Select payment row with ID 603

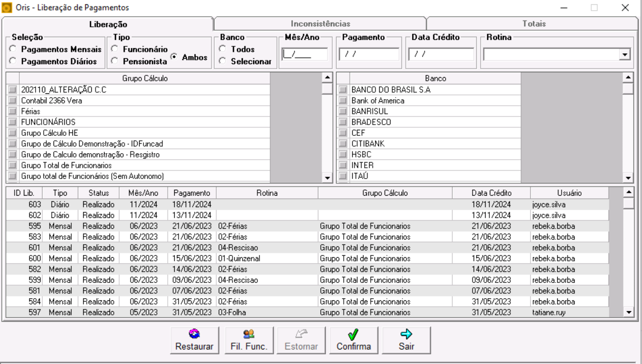pyautogui.click(x=308, y=204)
